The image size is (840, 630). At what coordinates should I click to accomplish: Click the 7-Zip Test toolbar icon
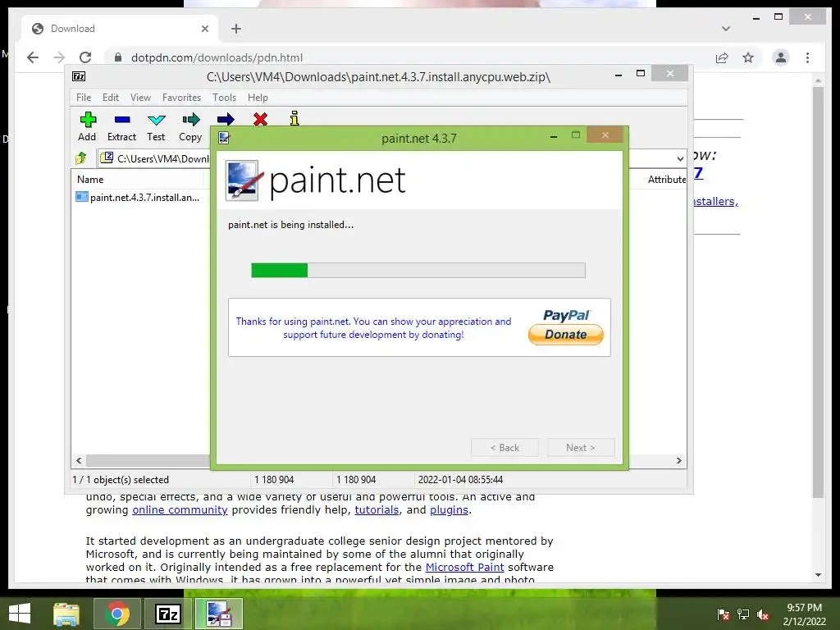(157, 120)
